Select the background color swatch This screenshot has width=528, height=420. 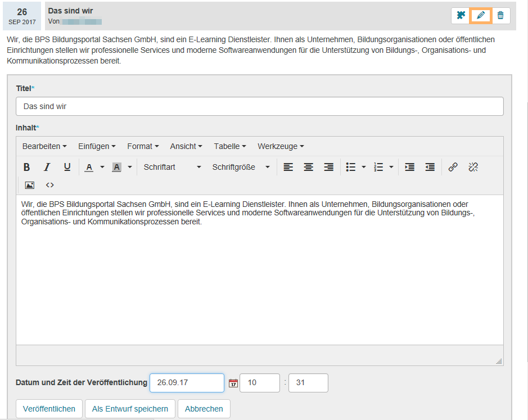click(x=115, y=167)
